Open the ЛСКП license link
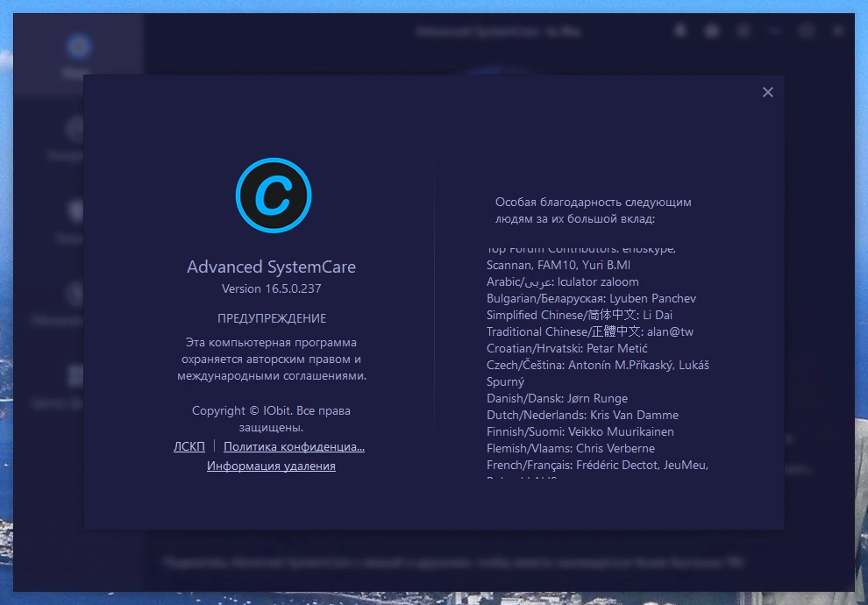 189,446
